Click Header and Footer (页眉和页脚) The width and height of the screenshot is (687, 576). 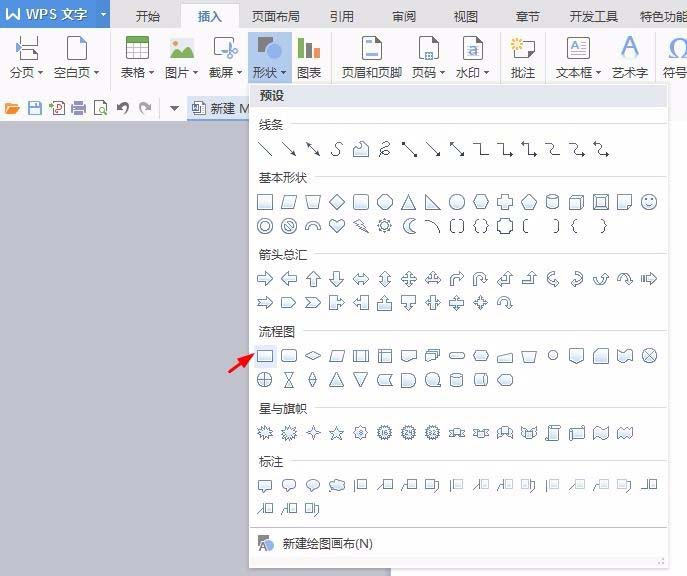click(x=372, y=58)
